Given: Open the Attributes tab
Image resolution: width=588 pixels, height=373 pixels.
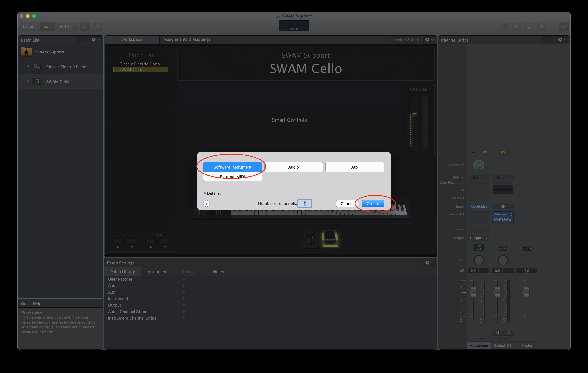Looking at the screenshot, I should [x=157, y=272].
